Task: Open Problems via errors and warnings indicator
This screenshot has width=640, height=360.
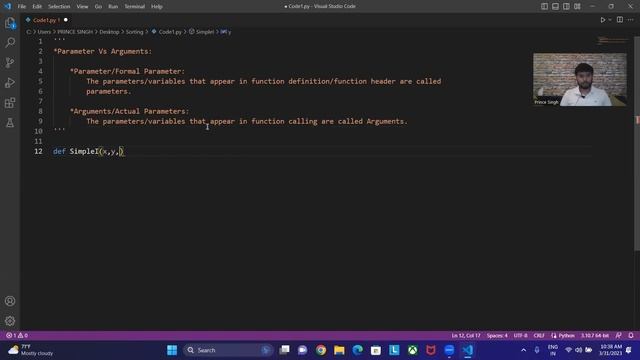Action: tap(17, 336)
